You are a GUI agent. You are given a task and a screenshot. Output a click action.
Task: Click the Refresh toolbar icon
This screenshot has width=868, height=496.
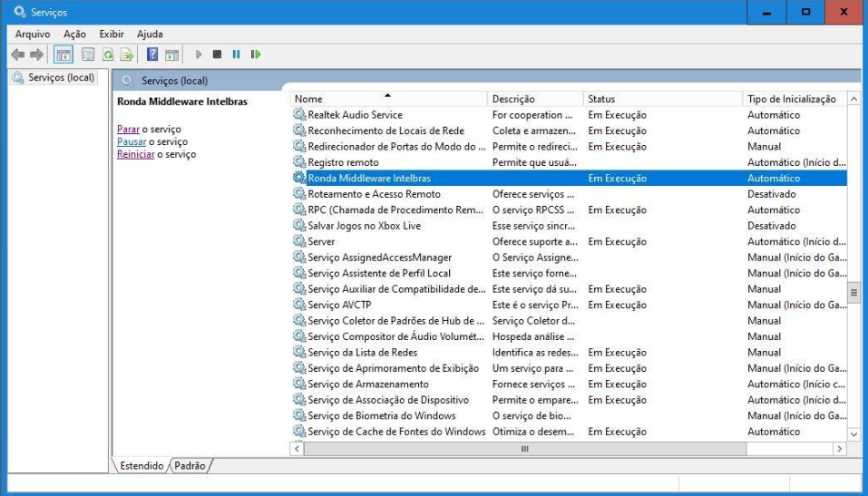tap(108, 54)
